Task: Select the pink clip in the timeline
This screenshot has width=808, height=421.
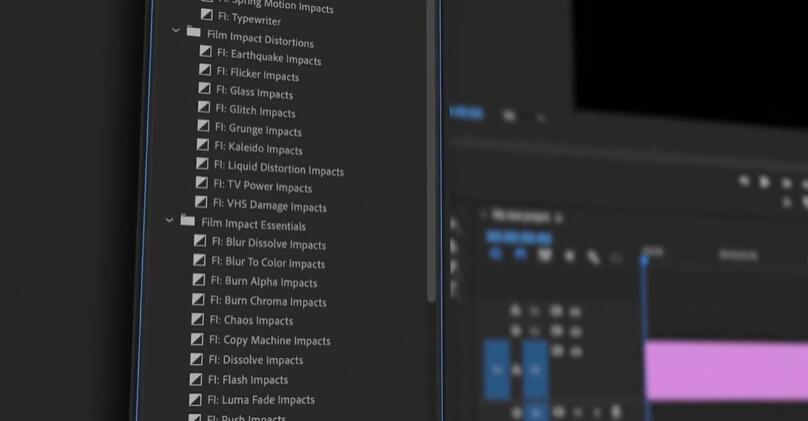Action: point(725,370)
